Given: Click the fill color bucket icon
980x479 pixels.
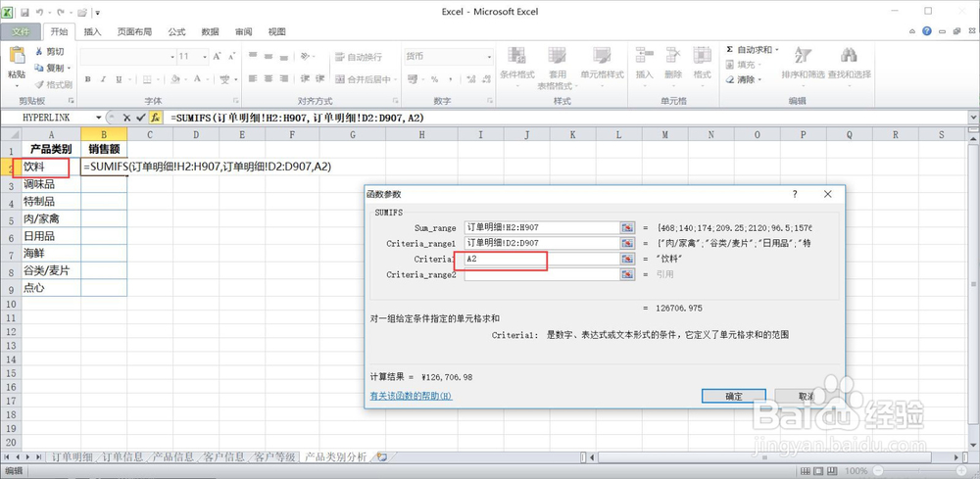Looking at the screenshot, I should point(175,79).
